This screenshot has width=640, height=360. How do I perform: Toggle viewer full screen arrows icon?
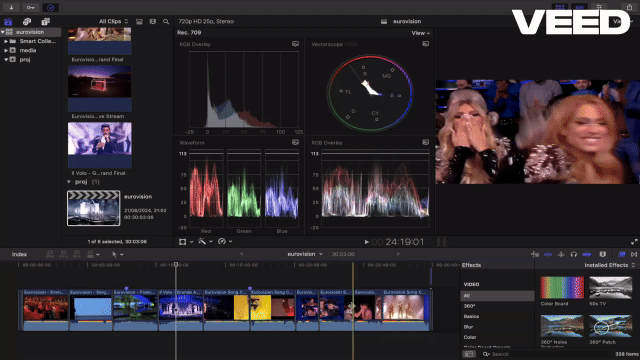tap(634, 242)
